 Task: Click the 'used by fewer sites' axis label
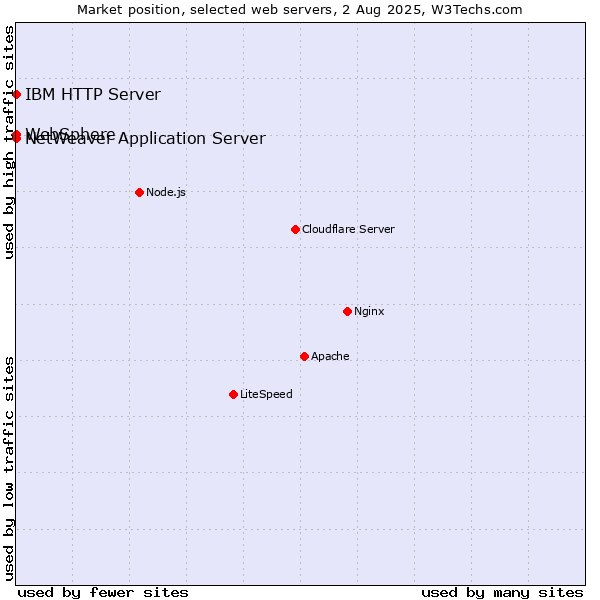(x=103, y=593)
